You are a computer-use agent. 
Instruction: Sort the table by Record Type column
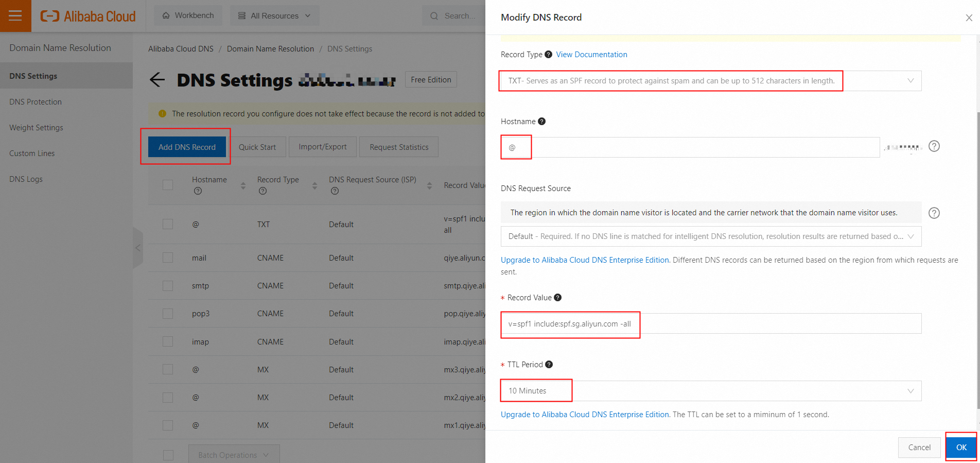pos(314,185)
